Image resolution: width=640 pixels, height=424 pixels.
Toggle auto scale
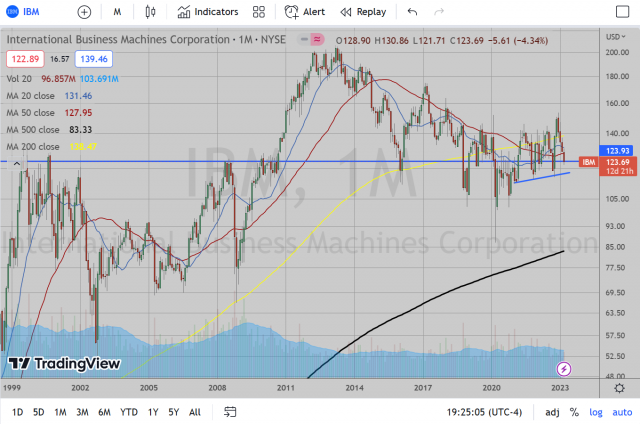(621, 412)
